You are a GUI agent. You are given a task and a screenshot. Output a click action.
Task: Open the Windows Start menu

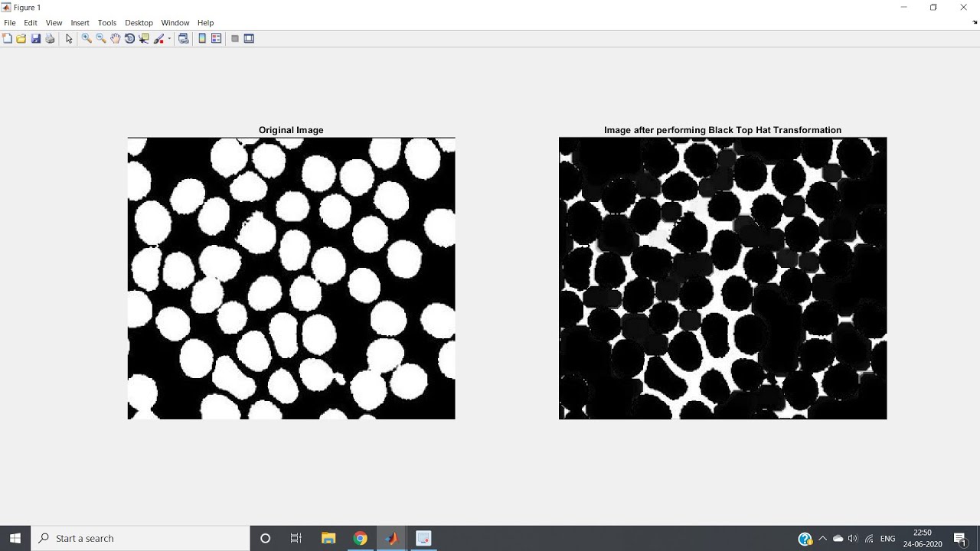coord(15,538)
